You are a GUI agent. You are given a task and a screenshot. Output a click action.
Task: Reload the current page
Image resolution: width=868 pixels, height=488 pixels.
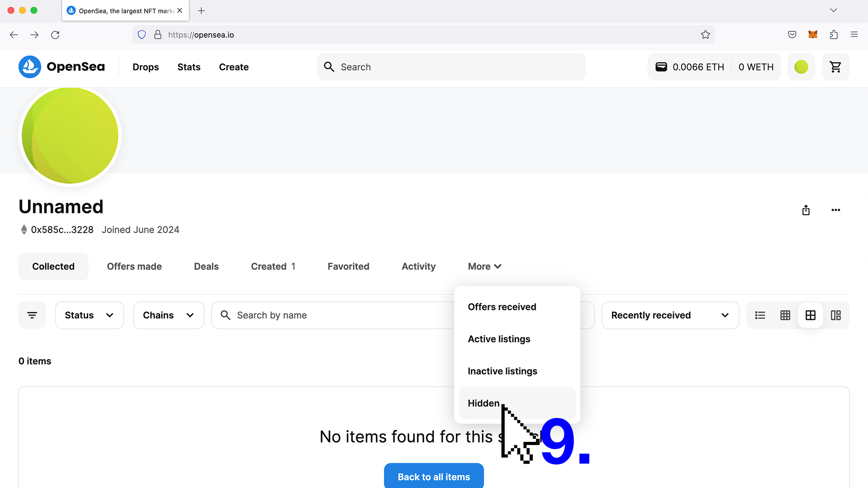click(55, 35)
